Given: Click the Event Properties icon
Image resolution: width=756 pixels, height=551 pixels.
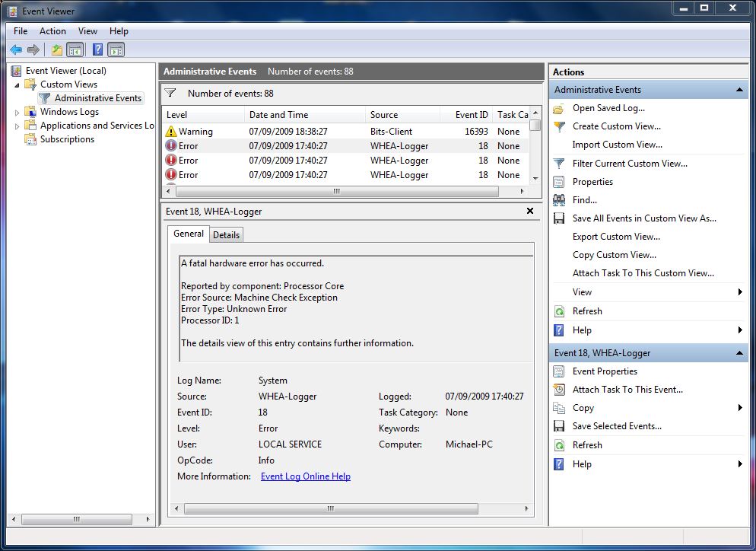Looking at the screenshot, I should coord(559,371).
